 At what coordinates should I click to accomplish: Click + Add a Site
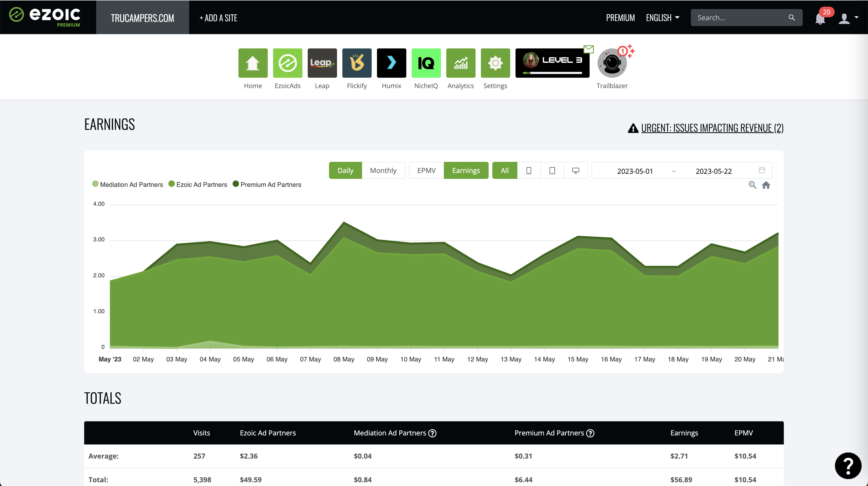click(x=218, y=18)
